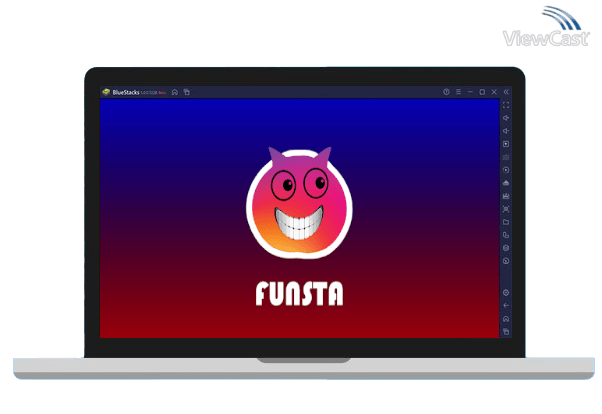Open the hexagon icon in the side toolbar
602x414 pixels.
(506, 248)
